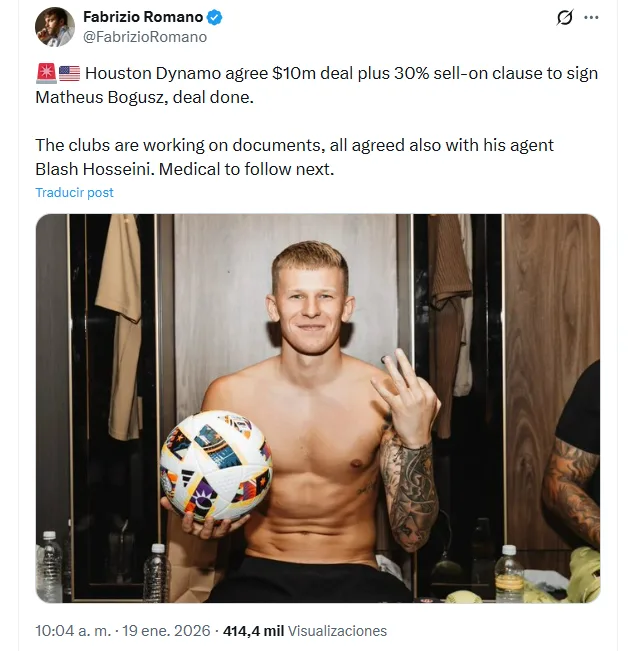Open the three-dot more options menu
The height and width of the screenshot is (651, 632).
tap(591, 17)
